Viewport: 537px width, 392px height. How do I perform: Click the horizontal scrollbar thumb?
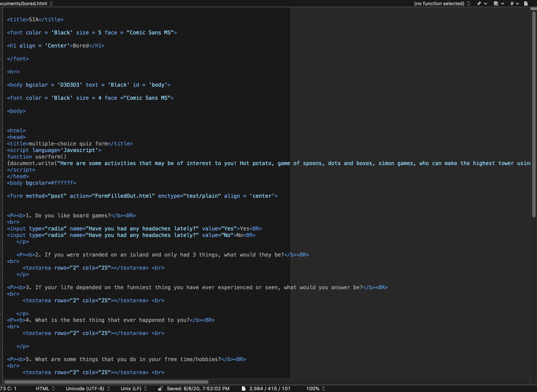tap(106, 382)
